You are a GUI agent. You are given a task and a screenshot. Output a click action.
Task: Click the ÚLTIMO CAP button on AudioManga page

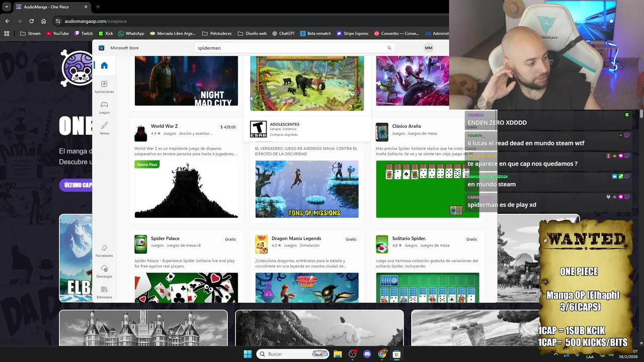click(76, 185)
